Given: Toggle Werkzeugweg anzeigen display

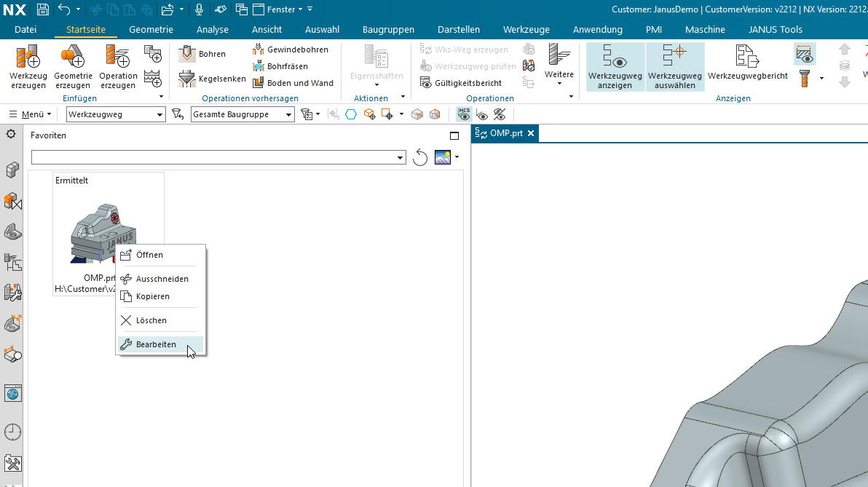Looking at the screenshot, I should point(615,67).
